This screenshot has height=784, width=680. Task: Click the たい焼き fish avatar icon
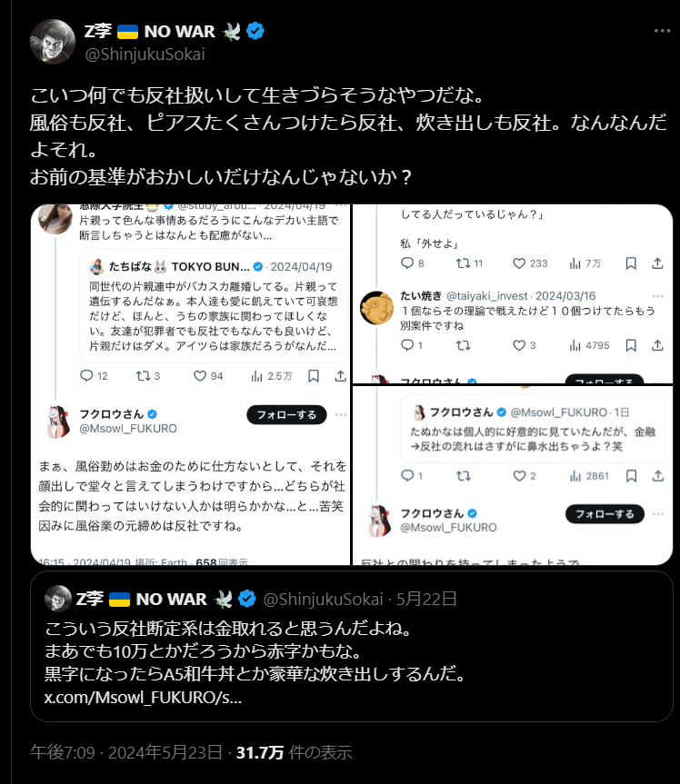(376, 307)
